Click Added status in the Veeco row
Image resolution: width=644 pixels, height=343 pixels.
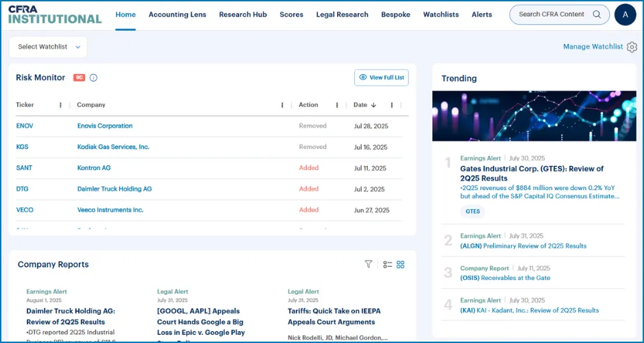[x=309, y=210]
